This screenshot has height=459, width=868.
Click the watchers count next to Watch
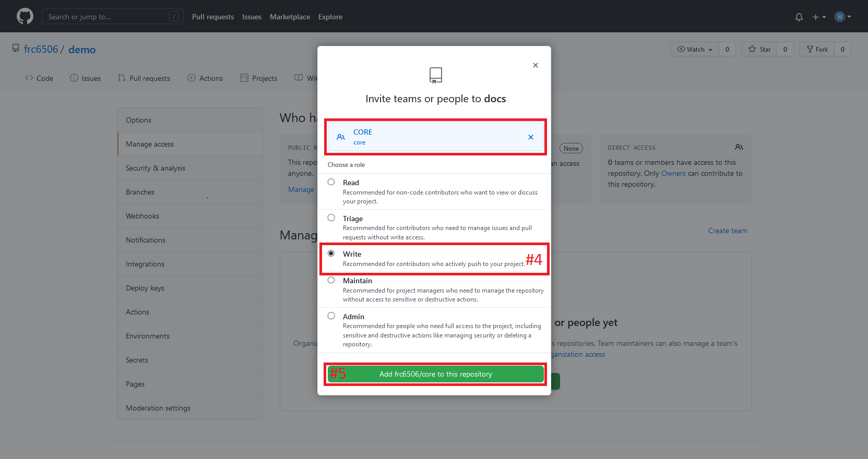pos(727,49)
